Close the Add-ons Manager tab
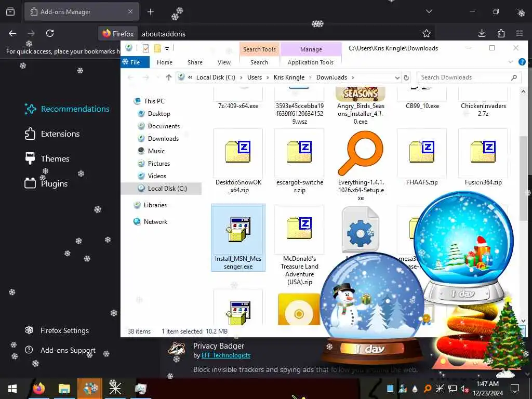 130,11
